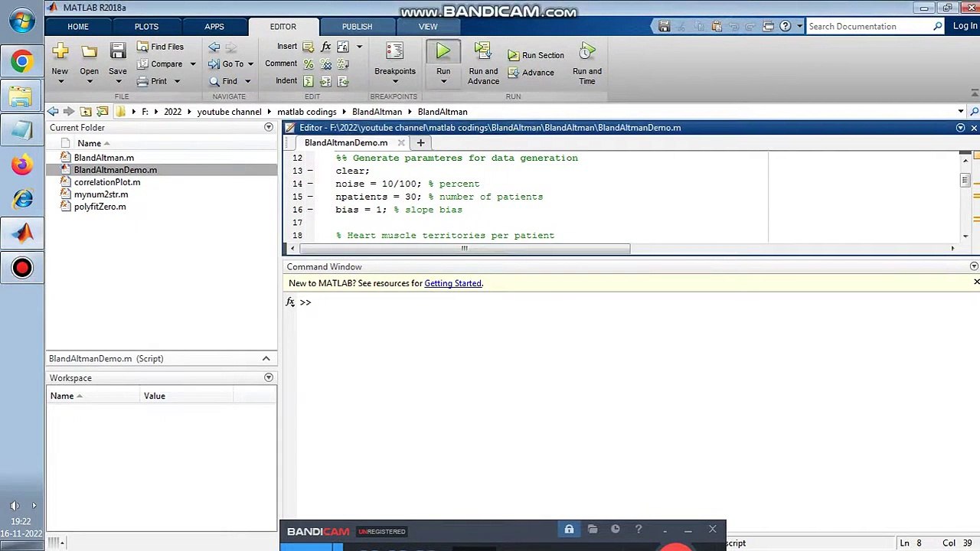This screenshot has width=980, height=551.
Task: Sort files by Name column header
Action: pos(89,143)
